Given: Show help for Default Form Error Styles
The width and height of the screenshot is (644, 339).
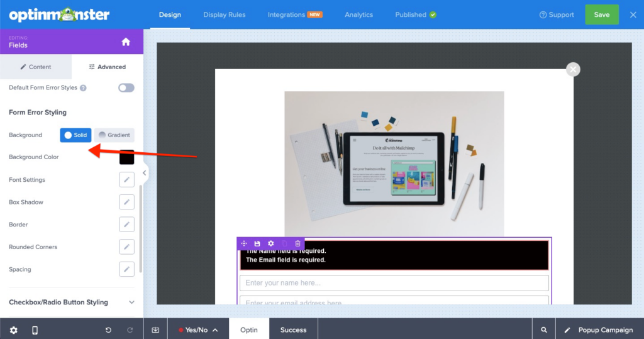Looking at the screenshot, I should (83, 88).
